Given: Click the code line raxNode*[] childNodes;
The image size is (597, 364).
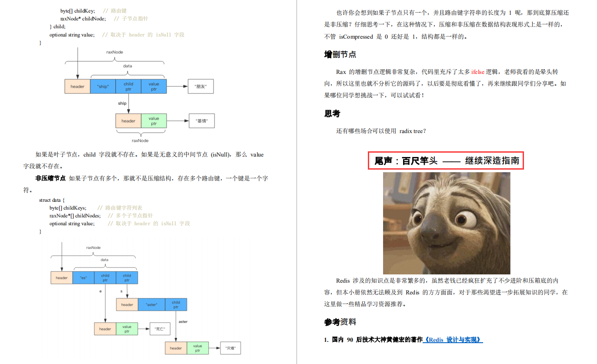Looking at the screenshot, I should pos(75,216).
